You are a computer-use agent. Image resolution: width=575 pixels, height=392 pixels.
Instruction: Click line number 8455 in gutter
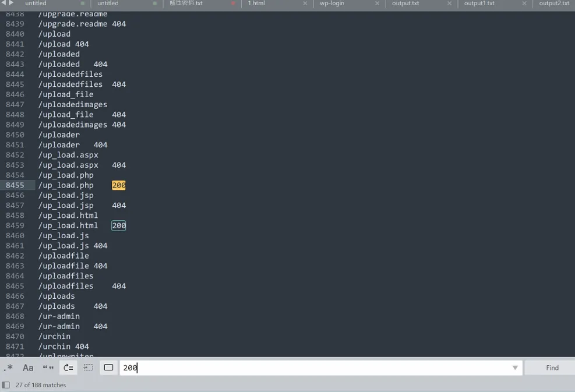(15, 185)
